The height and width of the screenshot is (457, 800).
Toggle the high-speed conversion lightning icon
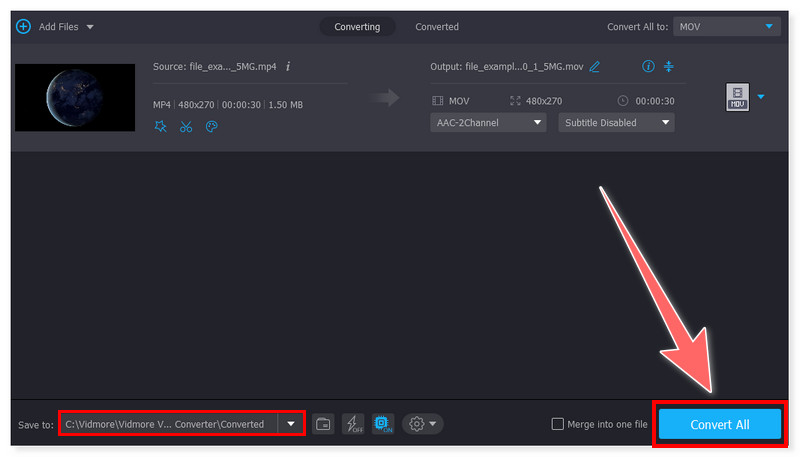coord(353,424)
